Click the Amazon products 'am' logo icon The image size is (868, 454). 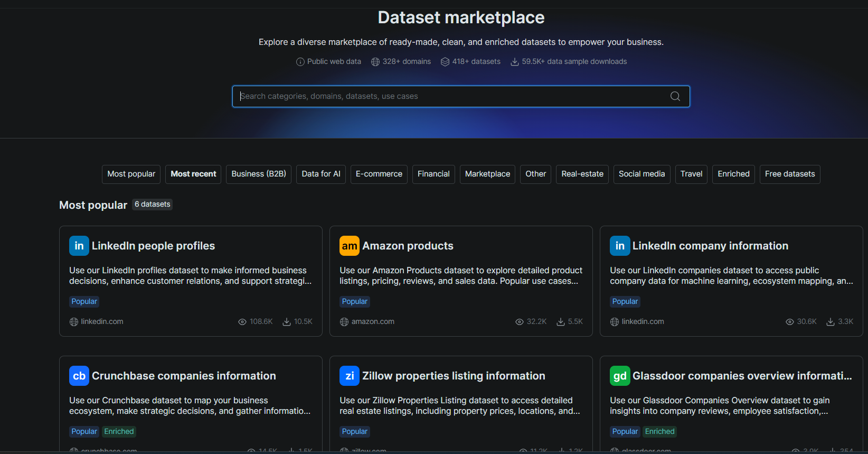pyautogui.click(x=350, y=246)
